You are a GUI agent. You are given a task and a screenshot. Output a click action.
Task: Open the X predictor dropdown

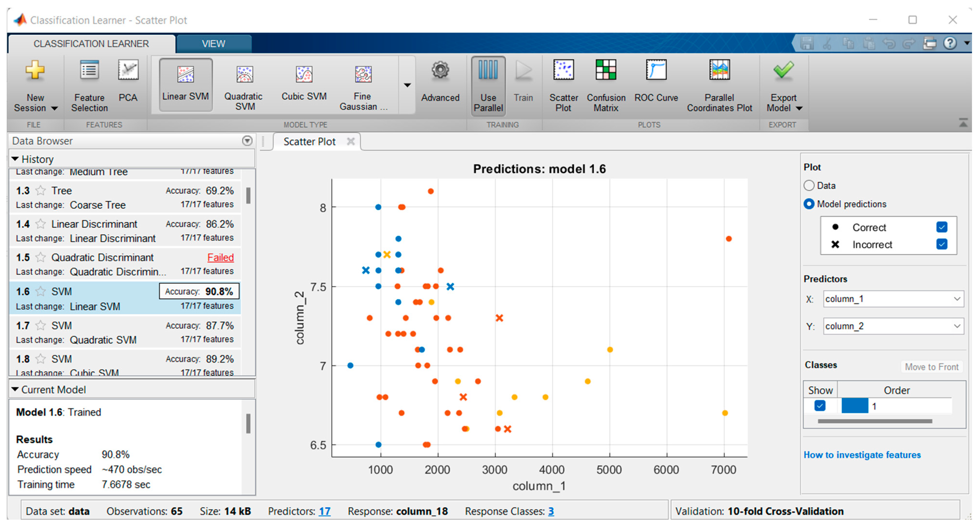click(892, 299)
